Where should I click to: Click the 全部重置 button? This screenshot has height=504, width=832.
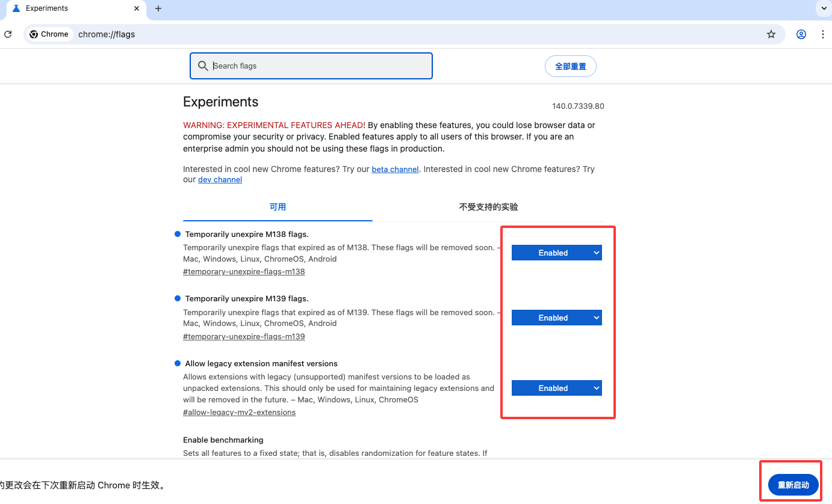[x=570, y=66]
